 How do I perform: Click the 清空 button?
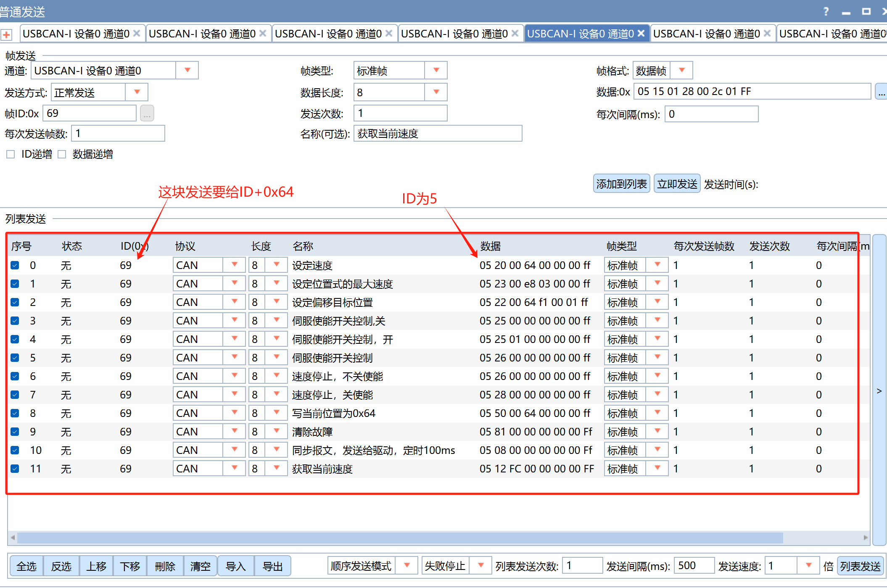[200, 566]
